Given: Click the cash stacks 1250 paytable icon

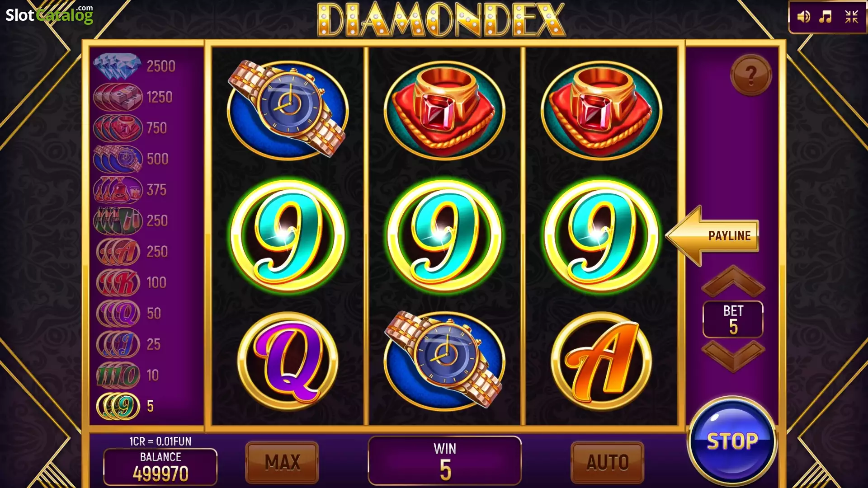Looking at the screenshot, I should [118, 97].
